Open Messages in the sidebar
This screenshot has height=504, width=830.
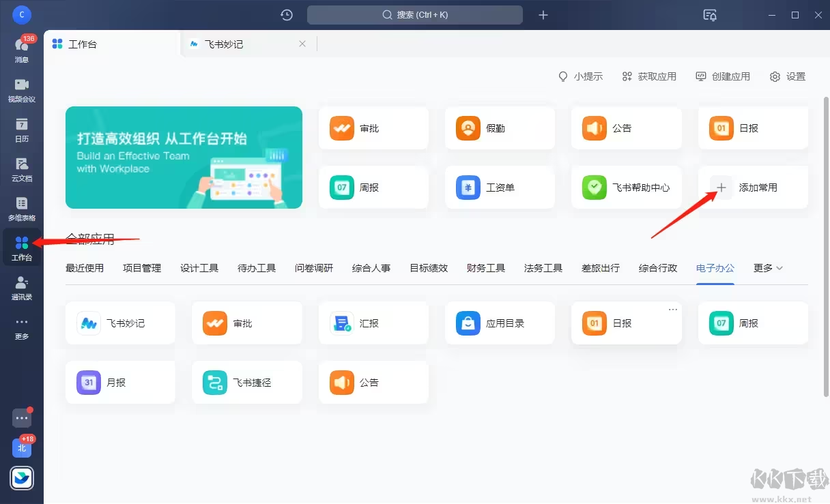click(22, 49)
